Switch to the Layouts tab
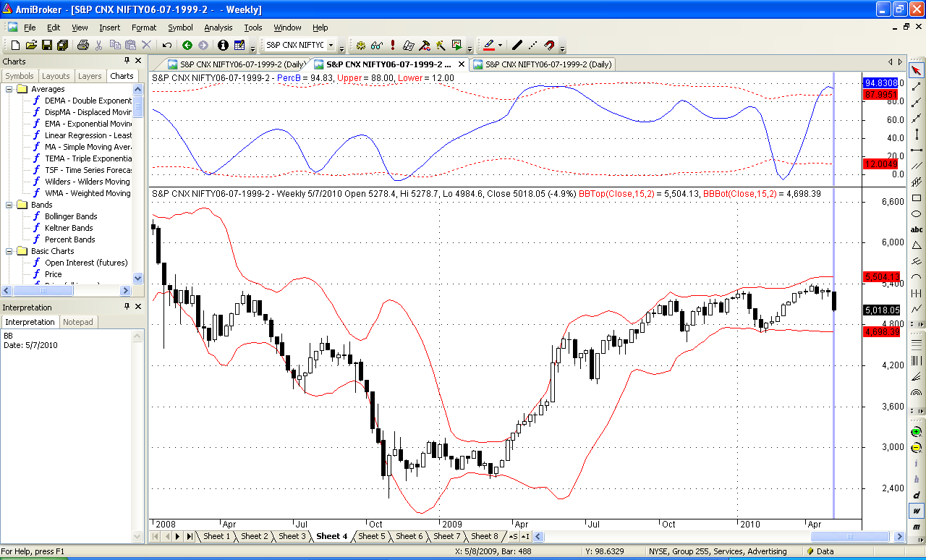926x560 pixels. (x=56, y=76)
